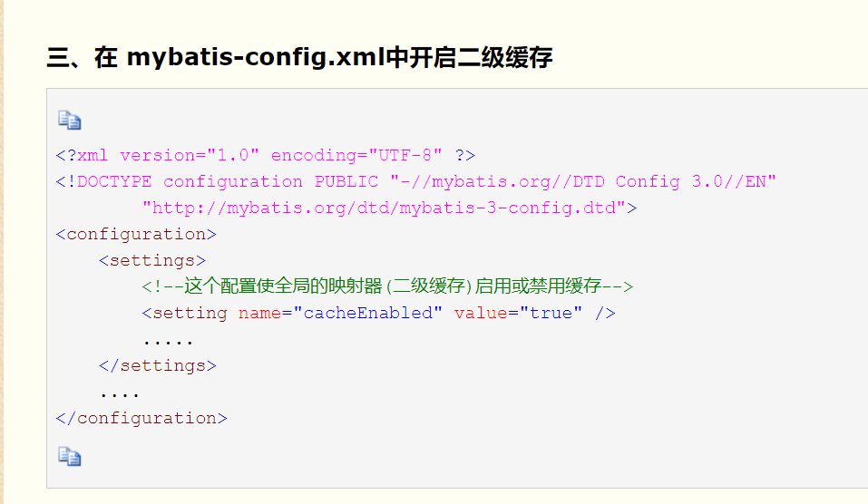Click the five-dot ellipsis inside settings
The image size is (868, 504).
(168, 343)
